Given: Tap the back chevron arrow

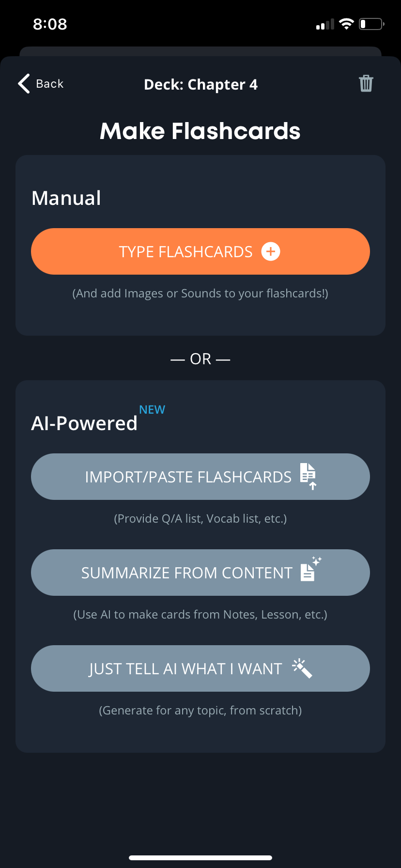Looking at the screenshot, I should coord(24,84).
